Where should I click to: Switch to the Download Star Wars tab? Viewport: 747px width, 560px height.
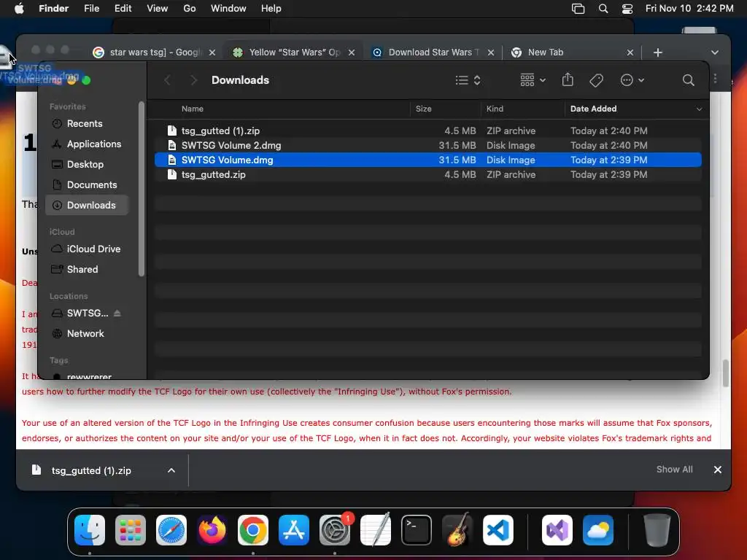(x=433, y=52)
